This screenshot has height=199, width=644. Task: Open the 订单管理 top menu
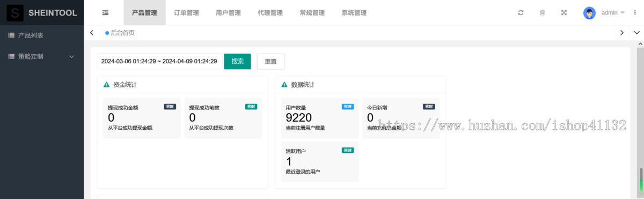[186, 13]
